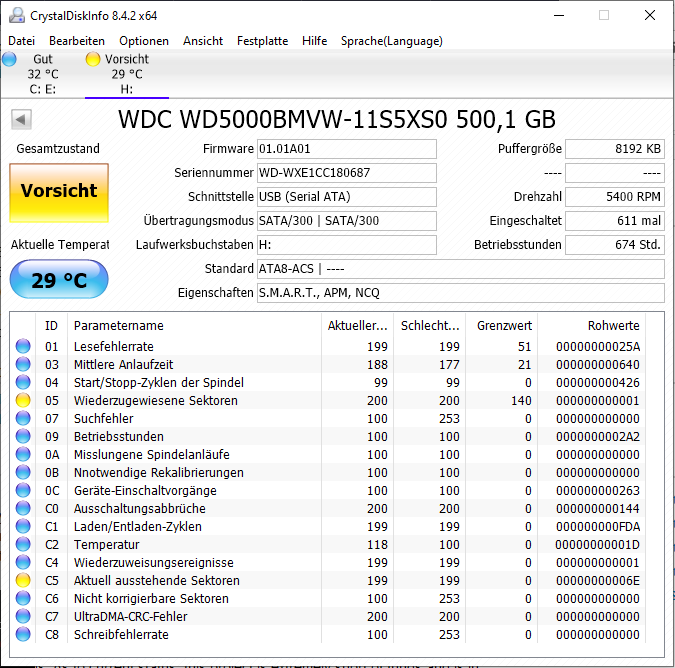Select the Gut 32 °C disk tab
Screen dimensions: 675x668
(x=42, y=74)
